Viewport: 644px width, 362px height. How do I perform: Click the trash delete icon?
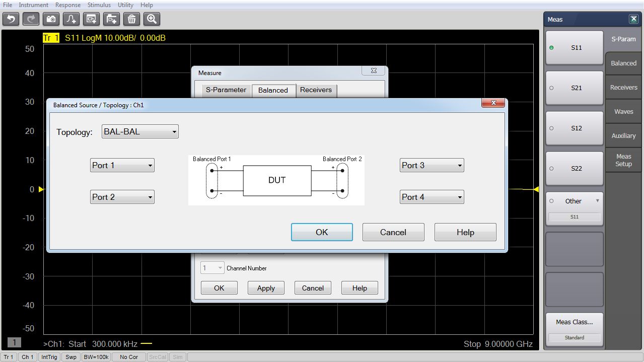click(x=131, y=19)
